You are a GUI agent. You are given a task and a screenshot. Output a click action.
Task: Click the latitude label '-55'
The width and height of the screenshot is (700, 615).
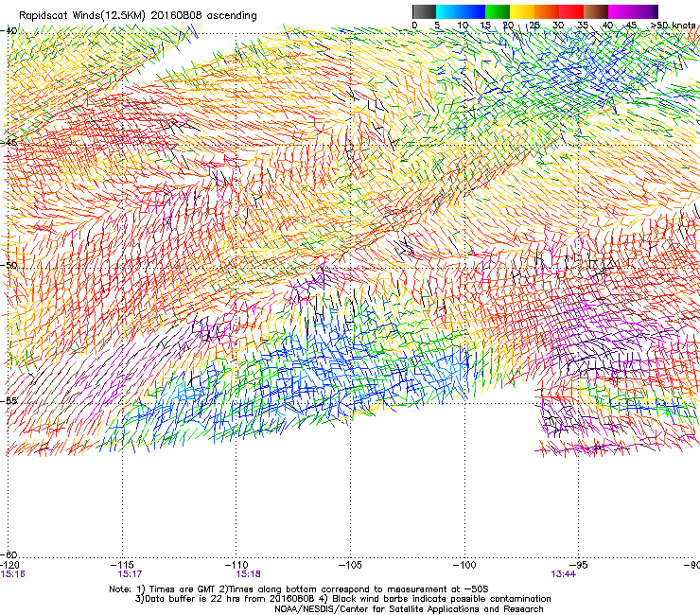coord(9,400)
